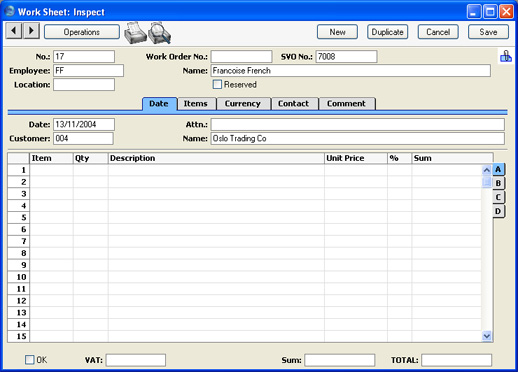Open the Operations menu
Screen dimensions: 518x372
tap(82, 32)
